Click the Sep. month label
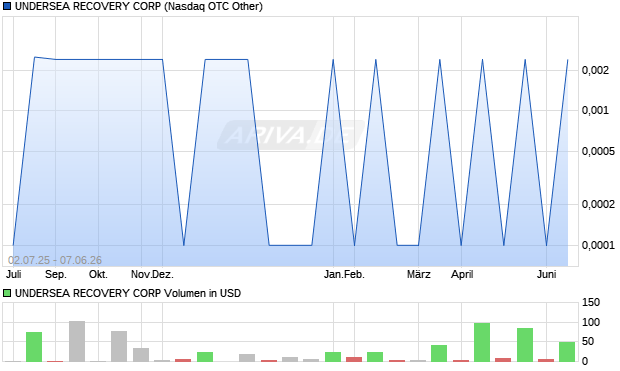 pyautogui.click(x=56, y=274)
